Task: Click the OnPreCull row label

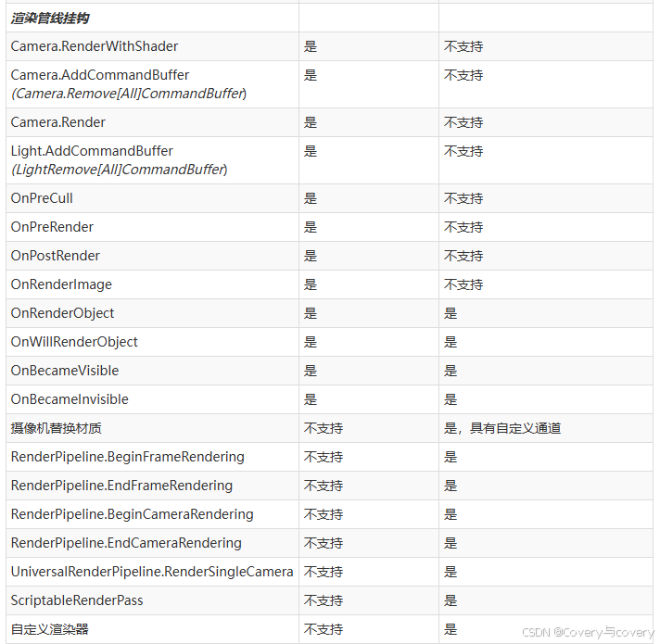Action: point(42,198)
